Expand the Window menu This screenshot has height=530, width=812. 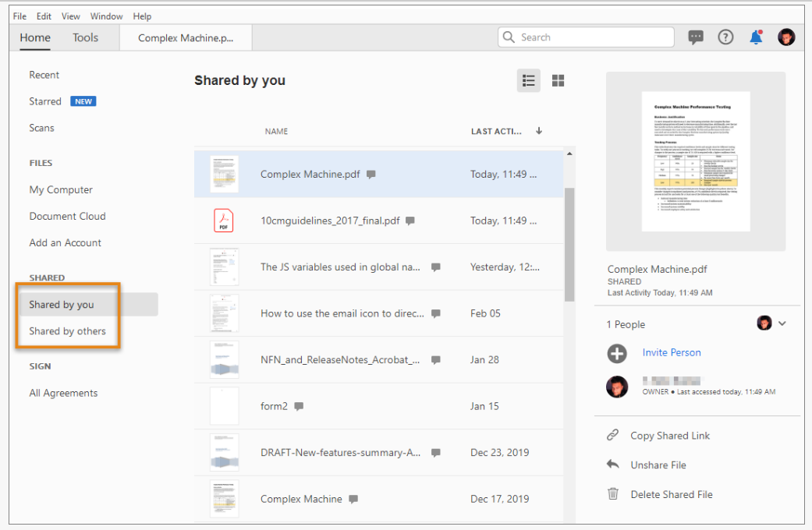coord(106,16)
